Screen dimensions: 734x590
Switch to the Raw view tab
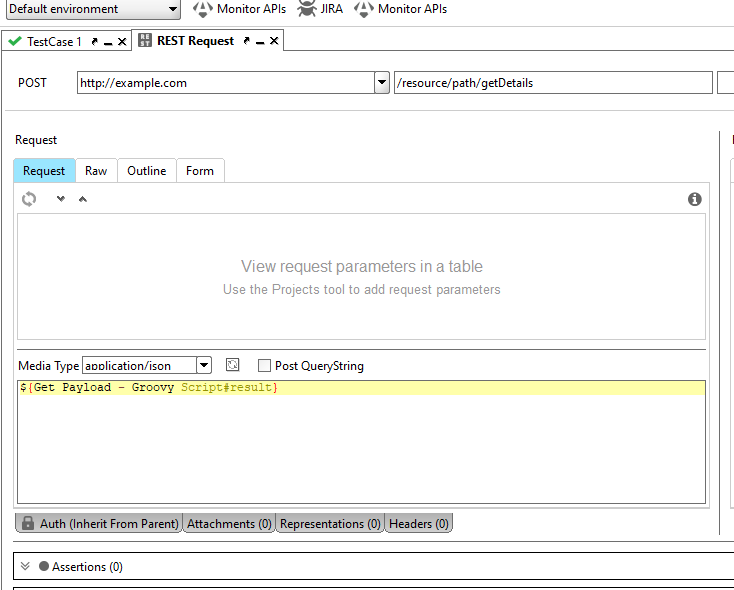pyautogui.click(x=96, y=170)
